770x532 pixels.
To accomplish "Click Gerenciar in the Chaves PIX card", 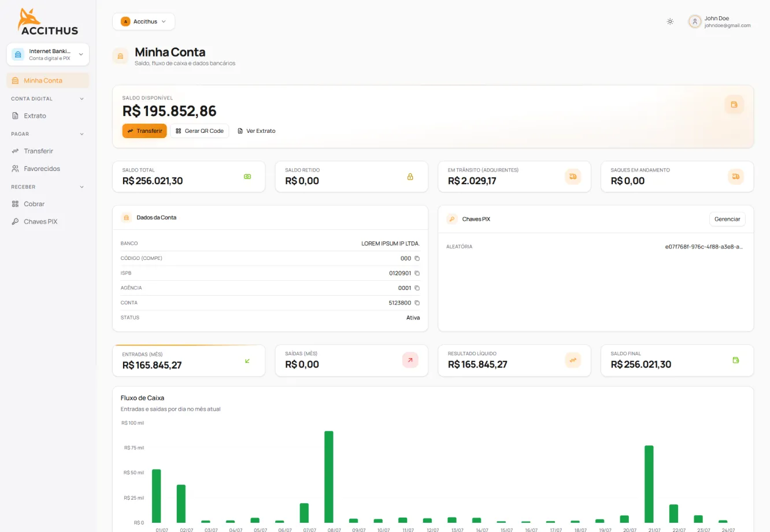I will pyautogui.click(x=727, y=219).
